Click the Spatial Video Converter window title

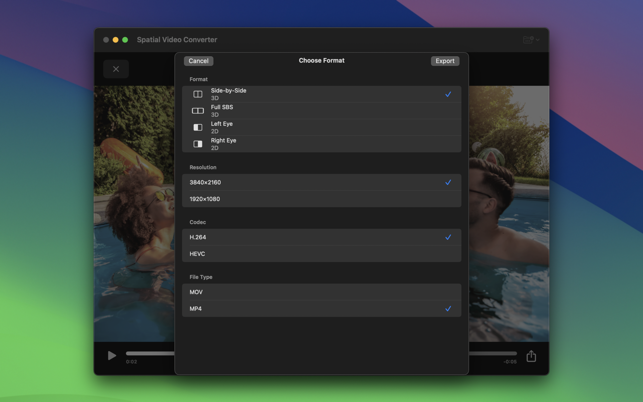click(x=177, y=40)
